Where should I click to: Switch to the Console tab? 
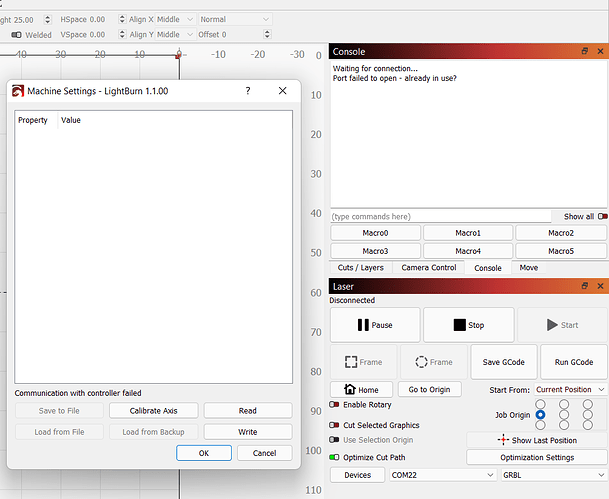coord(488,268)
